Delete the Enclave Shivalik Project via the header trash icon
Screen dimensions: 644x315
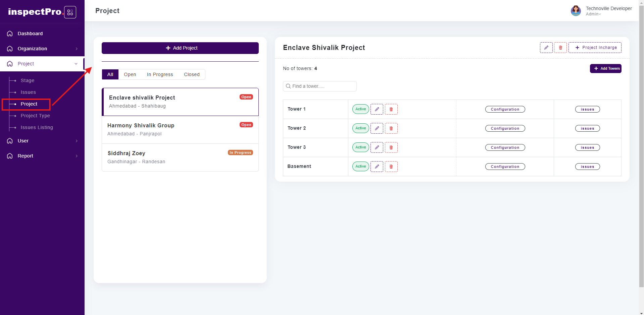[560, 48]
